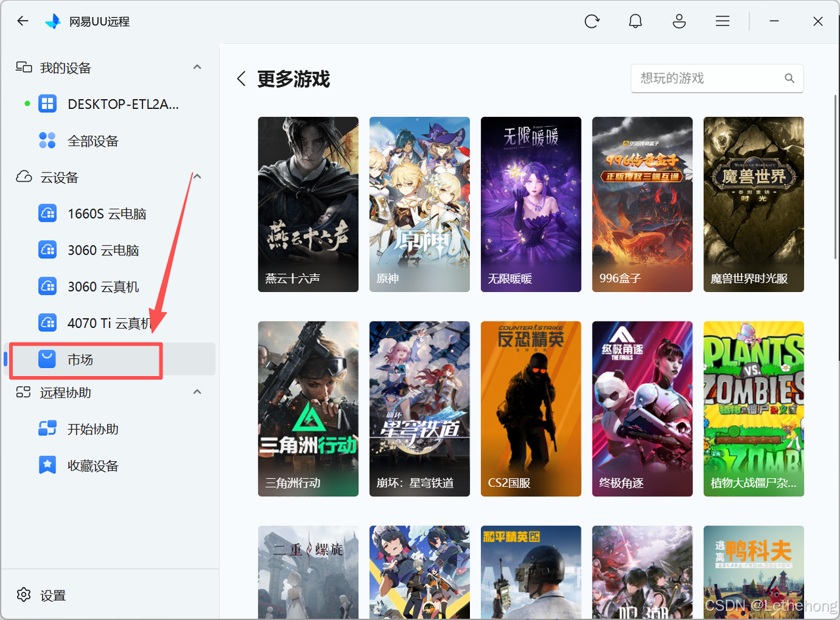This screenshot has height=620, width=840.
Task: Click the 开始协助 icon
Action: (47, 429)
